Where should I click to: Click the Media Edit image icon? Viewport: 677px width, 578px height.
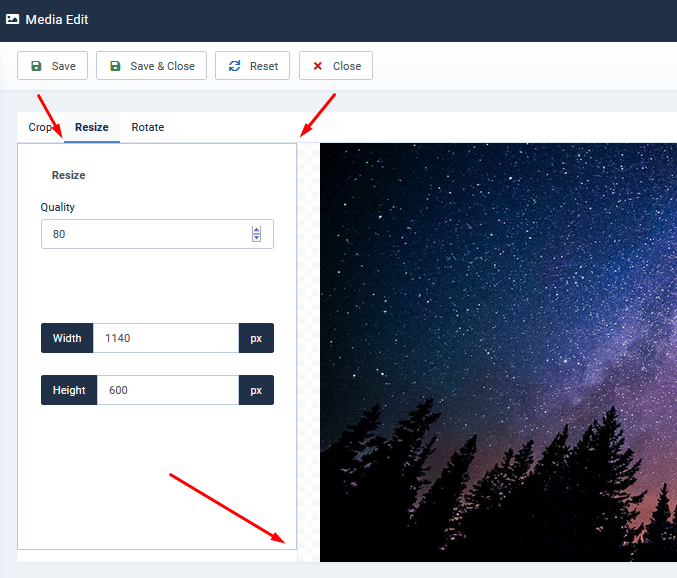[x=13, y=19]
